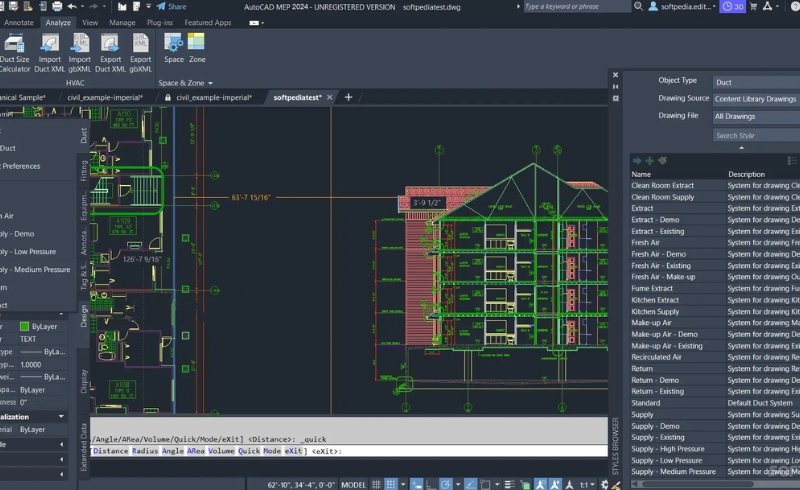800x490 pixels.
Task: Open the Object Type dropdown showing Duct
Action: pos(756,82)
